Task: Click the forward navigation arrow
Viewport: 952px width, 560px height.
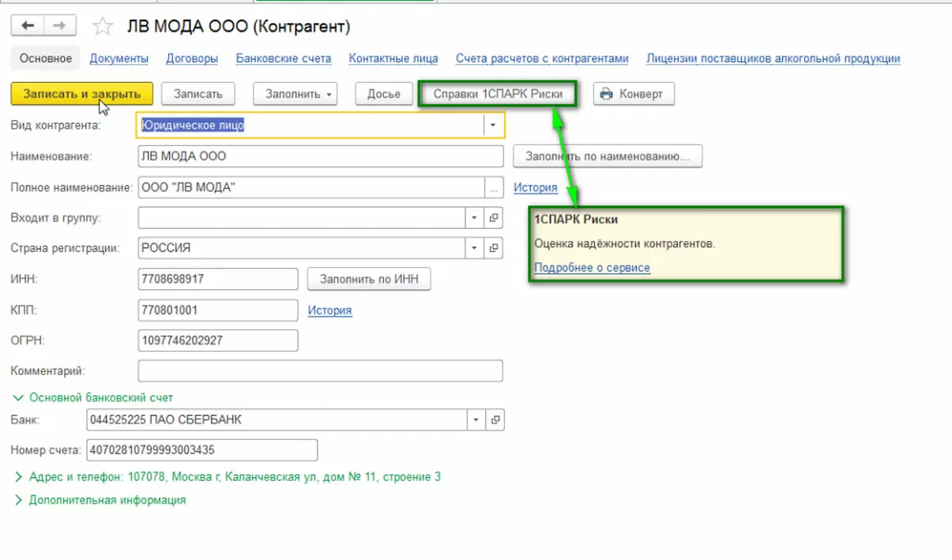Action: [59, 26]
